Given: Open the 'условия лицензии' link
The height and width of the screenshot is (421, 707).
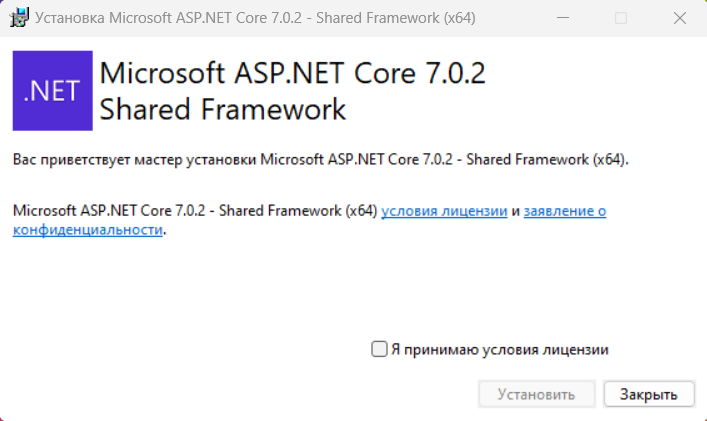Looking at the screenshot, I should pos(444,211).
